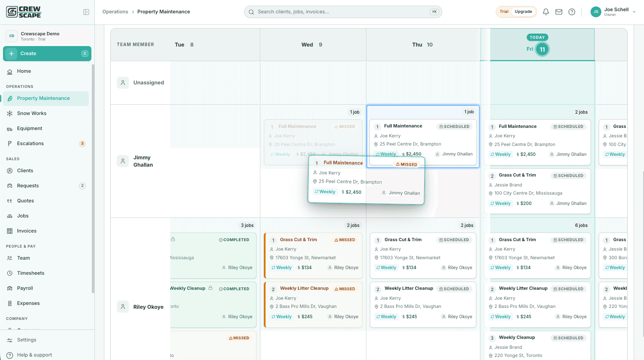The height and width of the screenshot is (360, 644).
Task: Click the Expenses sidebar icon
Action: point(9,303)
